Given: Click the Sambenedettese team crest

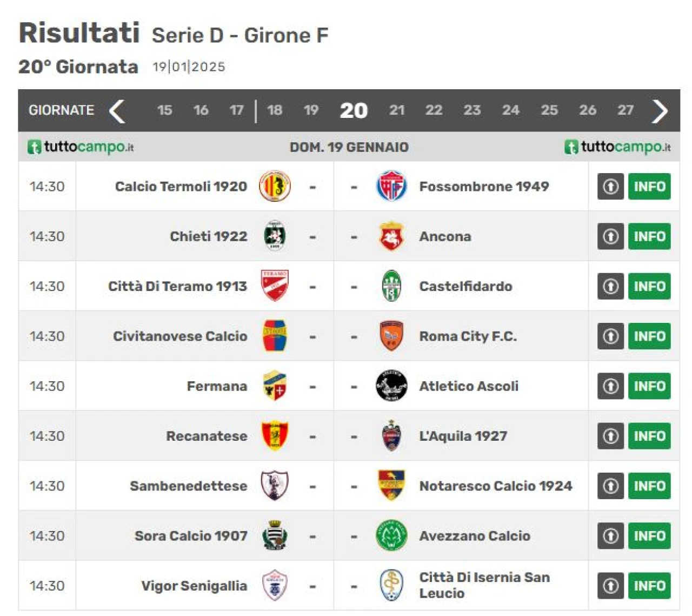Looking at the screenshot, I should coord(275,486).
